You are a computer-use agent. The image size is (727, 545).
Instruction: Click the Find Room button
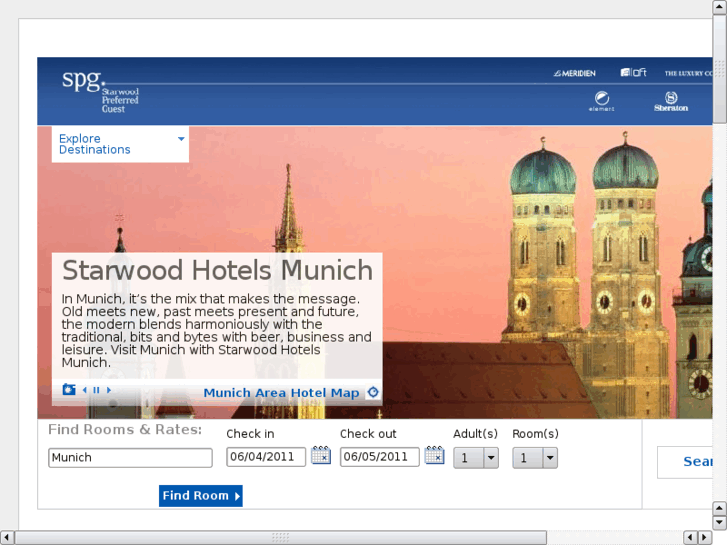200,496
